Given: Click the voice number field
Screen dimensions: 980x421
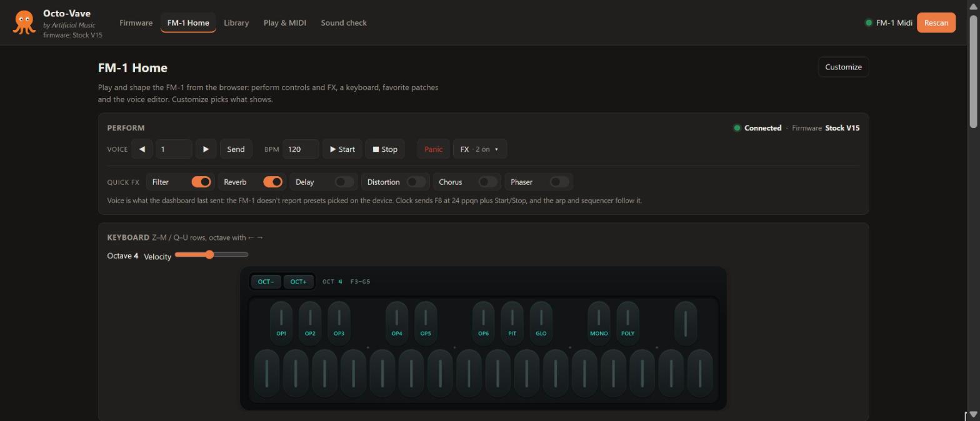Looking at the screenshot, I should click(174, 149).
